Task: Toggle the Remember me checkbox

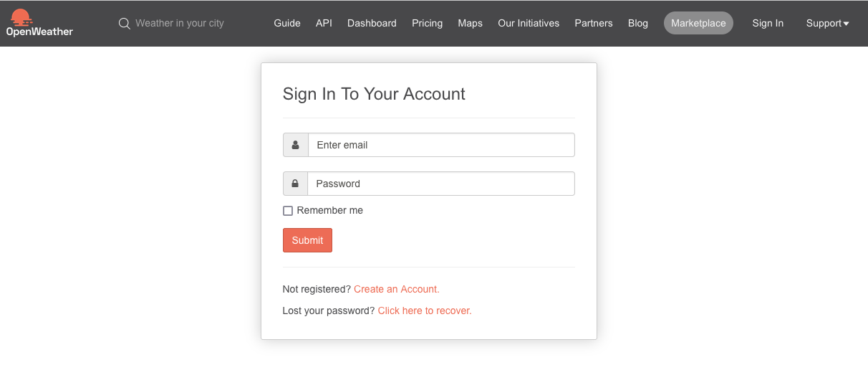Action: (x=288, y=211)
